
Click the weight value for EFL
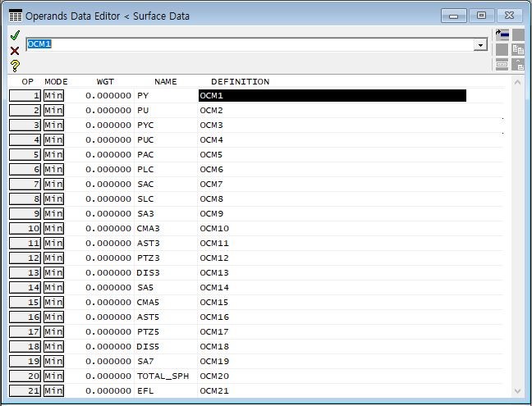(108, 390)
